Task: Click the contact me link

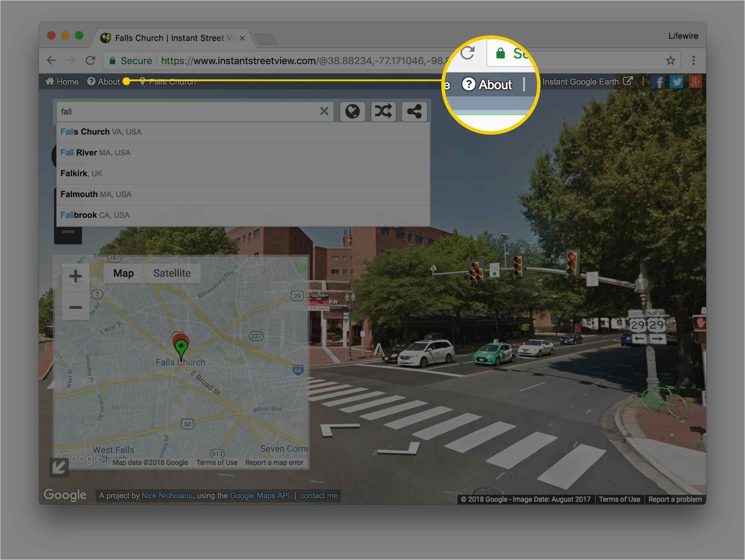Action: [x=319, y=496]
